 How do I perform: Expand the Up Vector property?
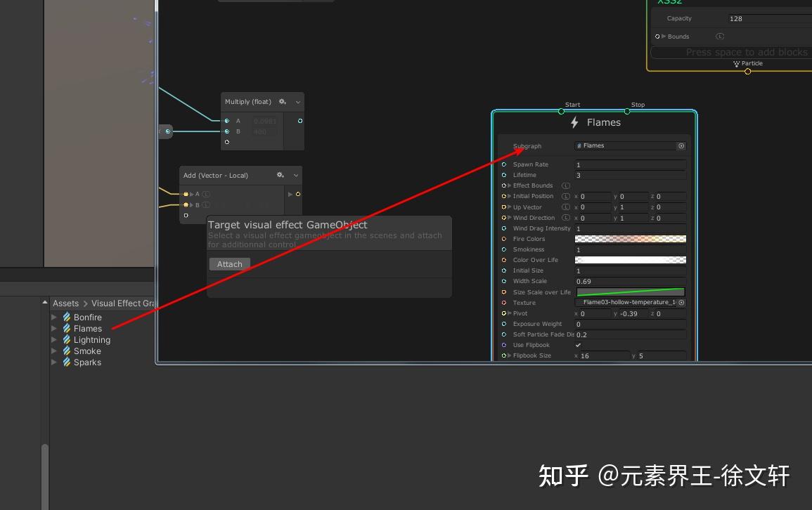[x=510, y=207]
